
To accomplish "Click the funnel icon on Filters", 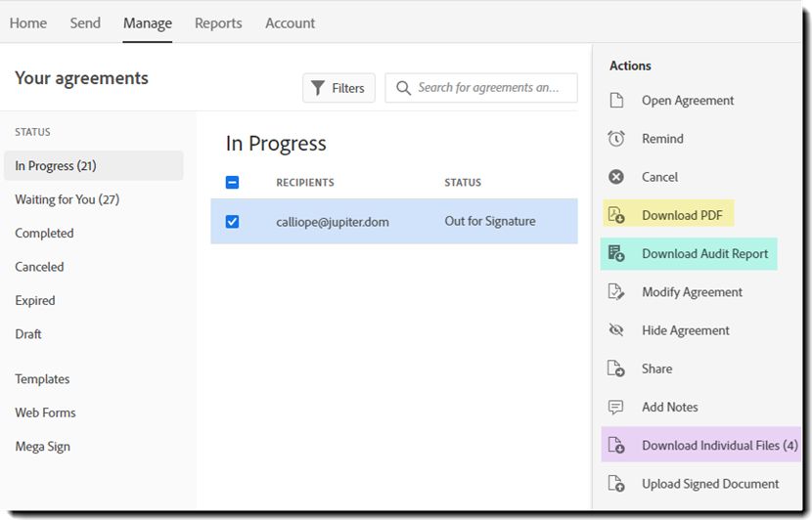I will coord(318,88).
